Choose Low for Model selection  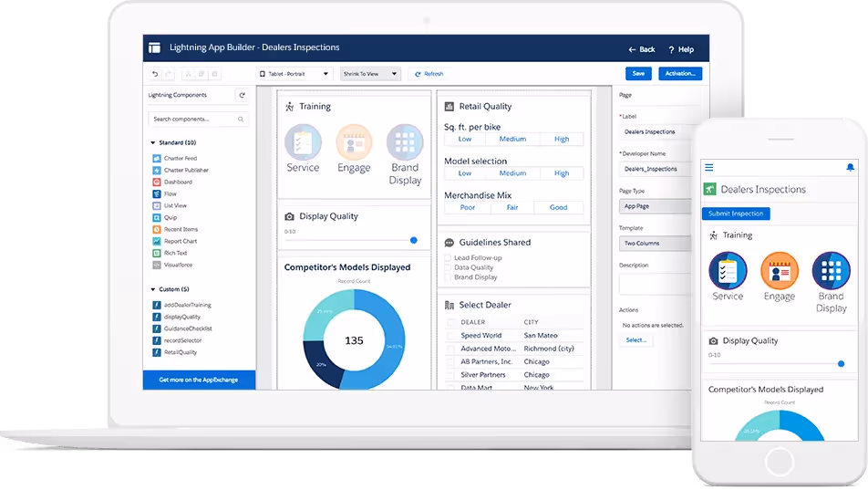(x=465, y=173)
